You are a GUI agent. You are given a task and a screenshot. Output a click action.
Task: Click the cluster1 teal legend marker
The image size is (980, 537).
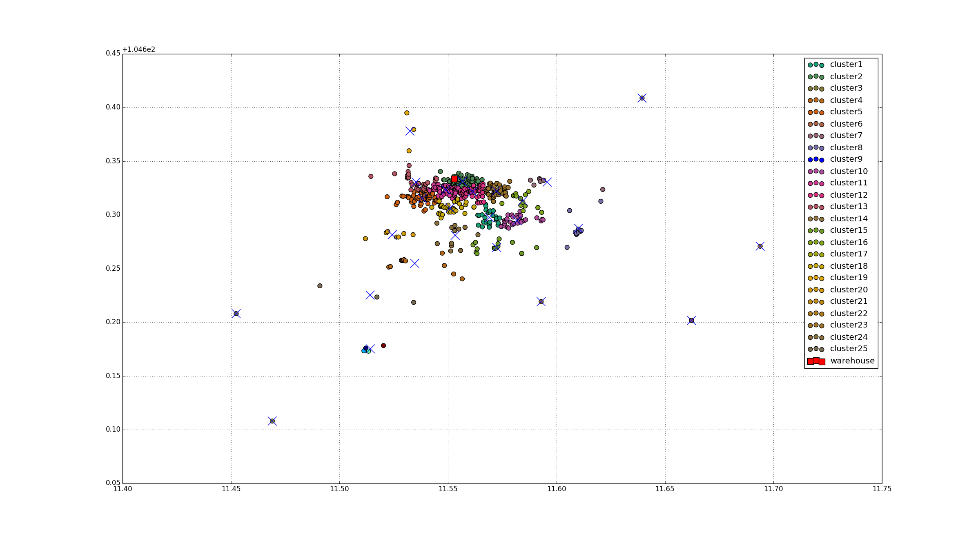pyautogui.click(x=816, y=65)
